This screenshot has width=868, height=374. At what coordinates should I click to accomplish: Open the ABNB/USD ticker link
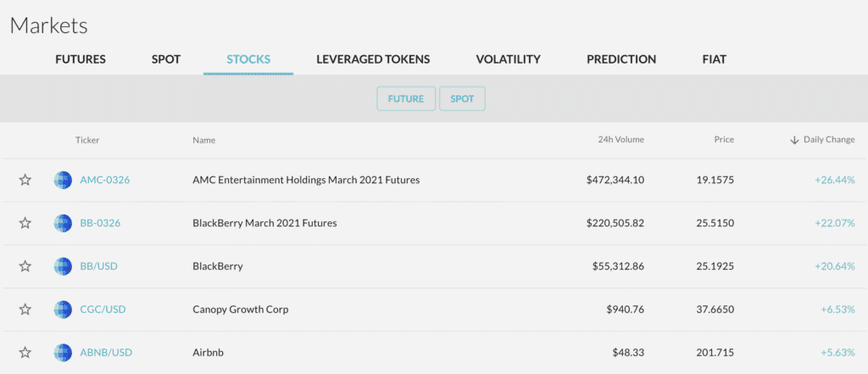pyautogui.click(x=106, y=353)
